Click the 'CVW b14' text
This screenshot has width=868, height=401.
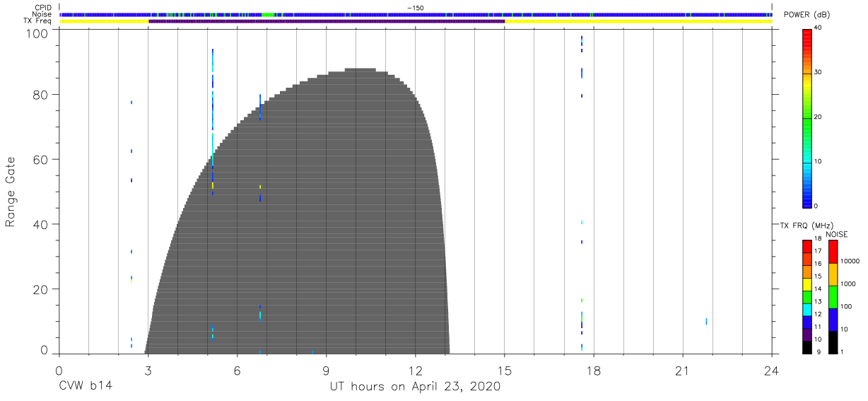[x=86, y=387]
